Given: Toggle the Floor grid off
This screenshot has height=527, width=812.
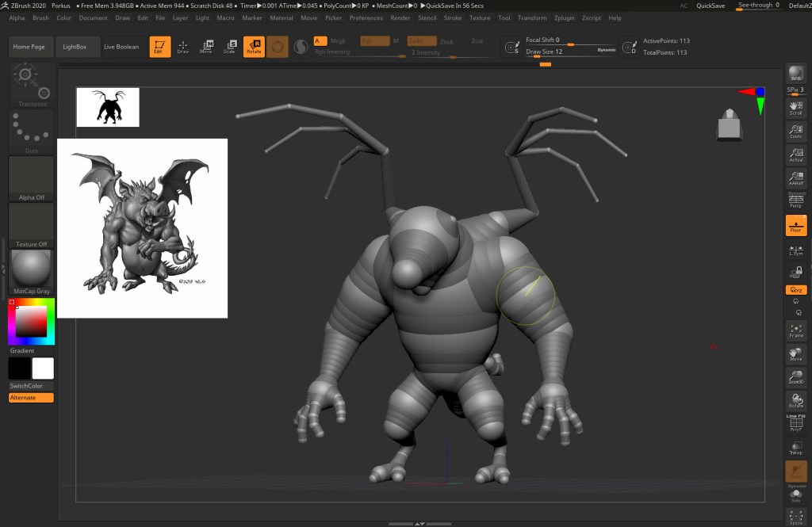Looking at the screenshot, I should 795,226.
